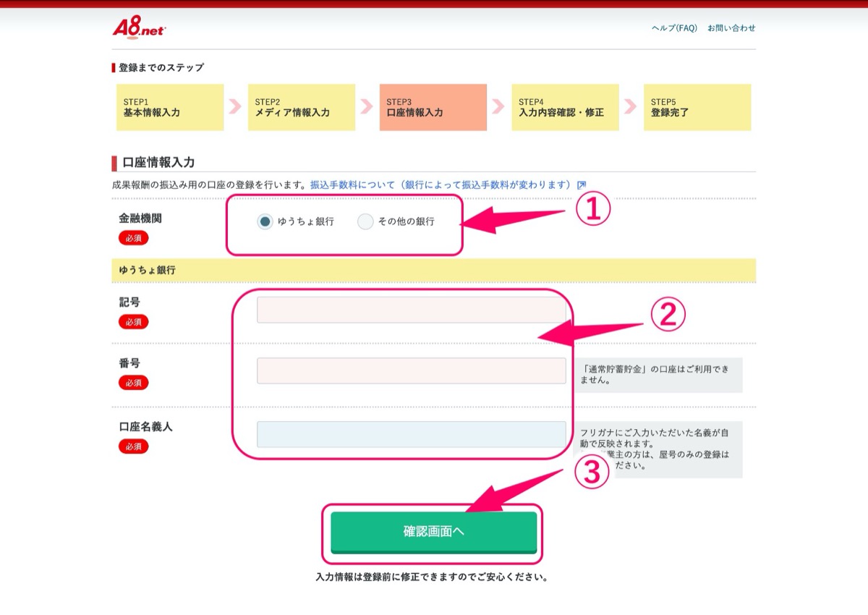Click the 確認画面へ button
The width and height of the screenshot is (868, 615).
(434, 533)
